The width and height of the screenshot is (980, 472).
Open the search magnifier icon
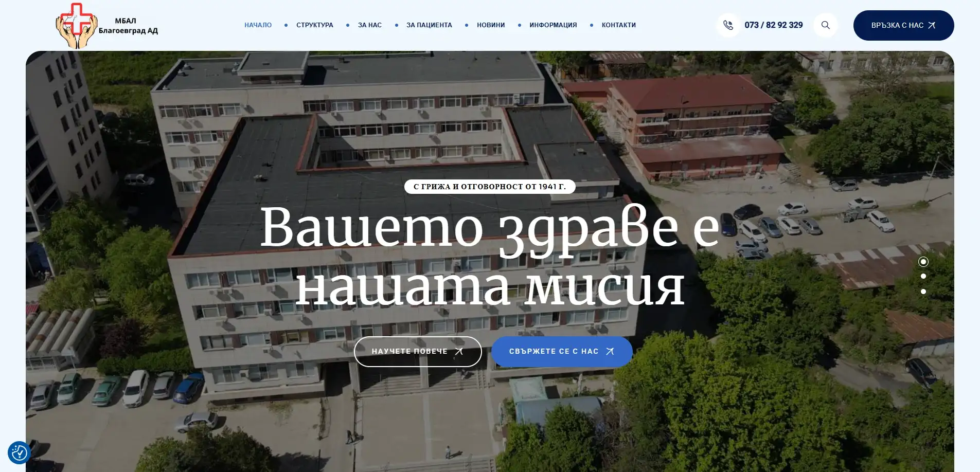pos(826,25)
